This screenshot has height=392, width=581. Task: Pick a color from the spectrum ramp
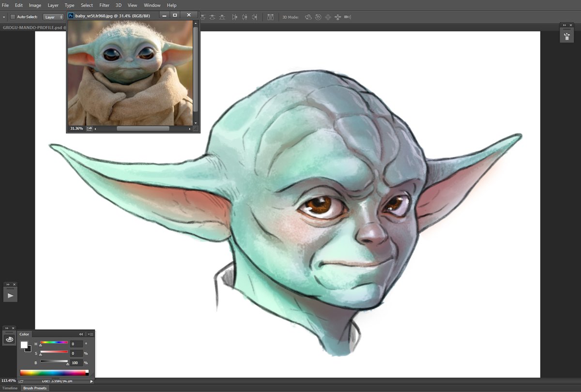click(x=54, y=373)
